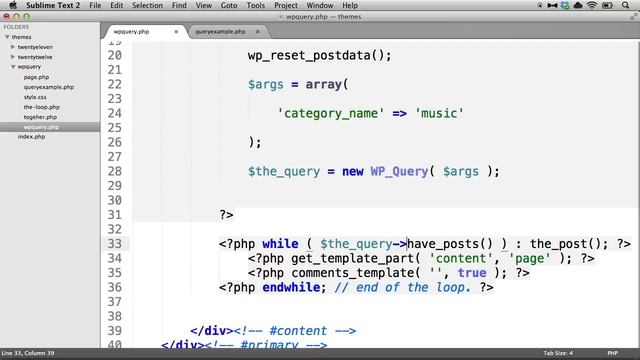Click comments_template on line 35
The height and width of the screenshot is (360, 640).
(x=352, y=273)
